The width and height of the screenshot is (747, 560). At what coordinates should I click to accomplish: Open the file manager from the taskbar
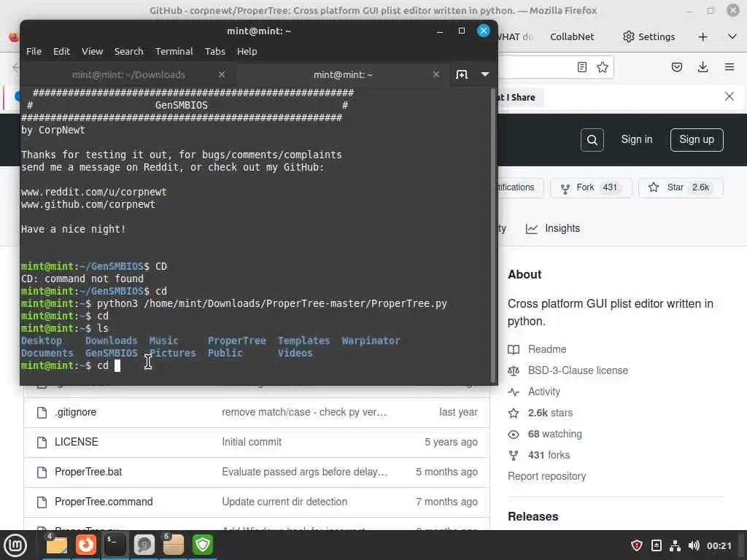57,545
